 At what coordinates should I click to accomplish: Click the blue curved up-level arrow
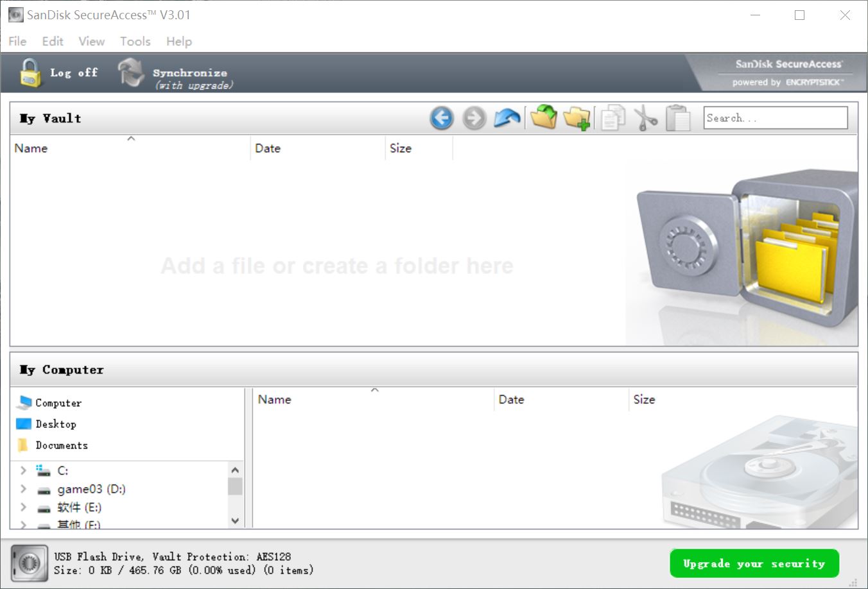[x=507, y=118]
